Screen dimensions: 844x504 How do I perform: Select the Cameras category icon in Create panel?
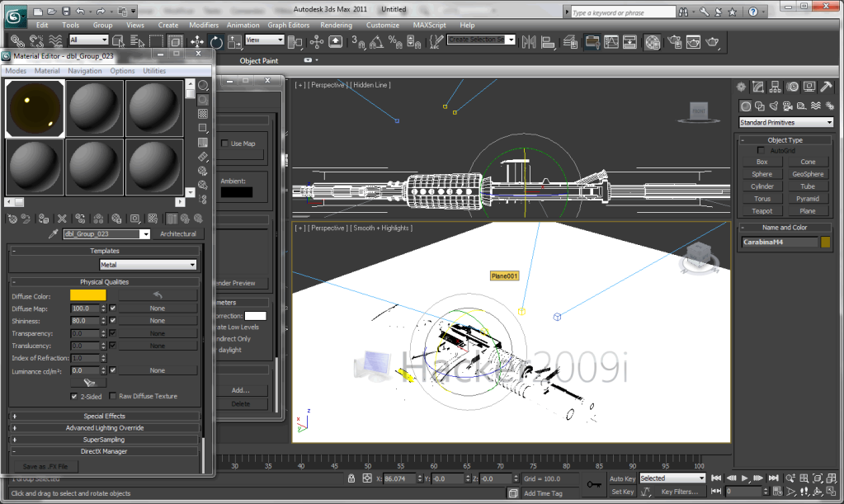coord(787,106)
